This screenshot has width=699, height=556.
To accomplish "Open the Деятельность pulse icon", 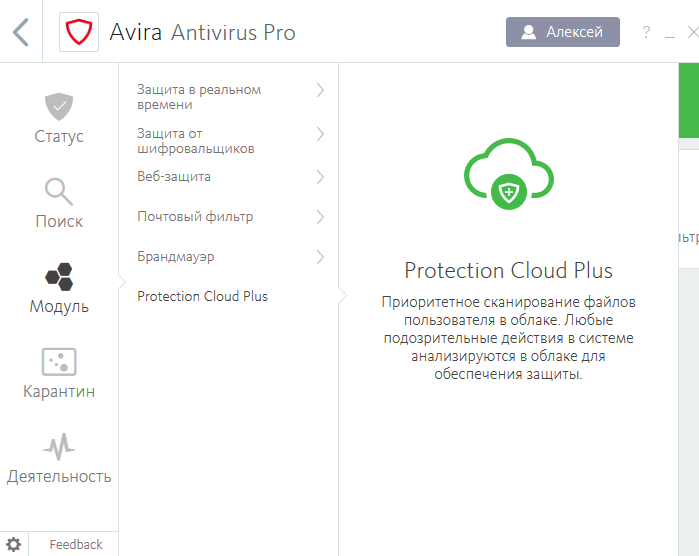I will pyautogui.click(x=59, y=447).
